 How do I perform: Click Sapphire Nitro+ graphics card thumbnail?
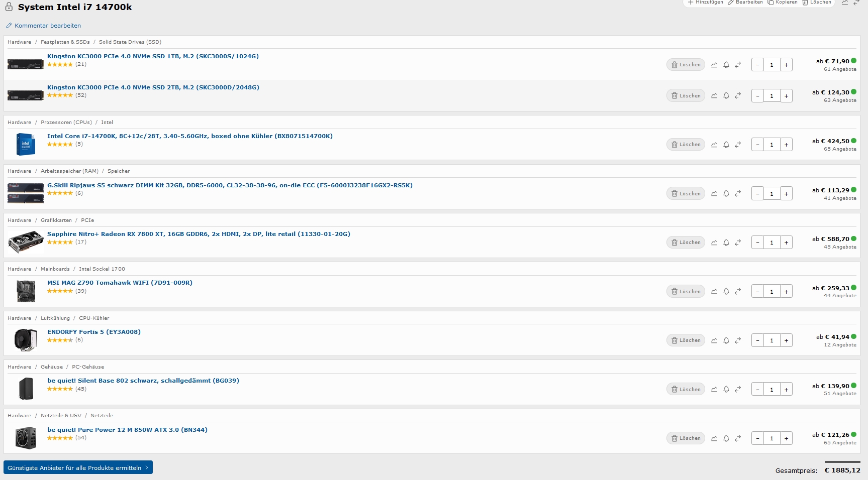(26, 242)
